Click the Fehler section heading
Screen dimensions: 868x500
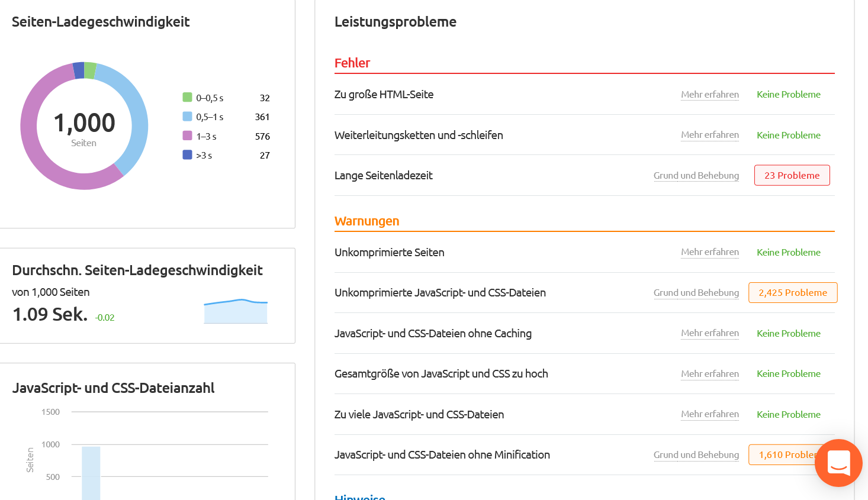point(352,63)
